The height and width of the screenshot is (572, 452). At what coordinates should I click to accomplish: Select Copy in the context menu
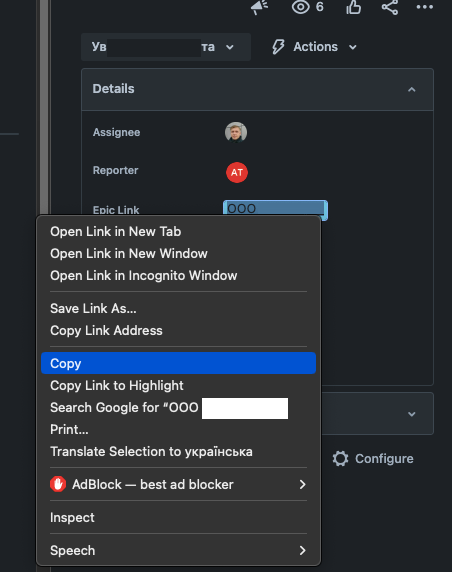point(178,363)
